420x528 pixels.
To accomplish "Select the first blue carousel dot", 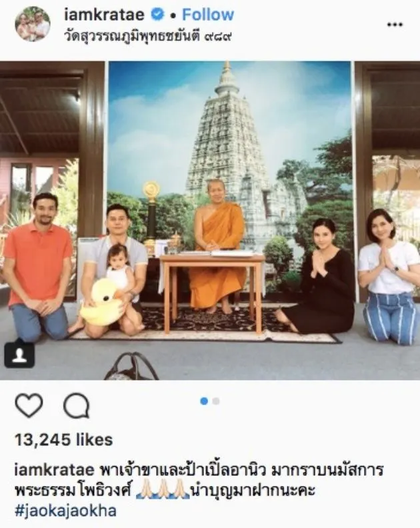I will (204, 401).
